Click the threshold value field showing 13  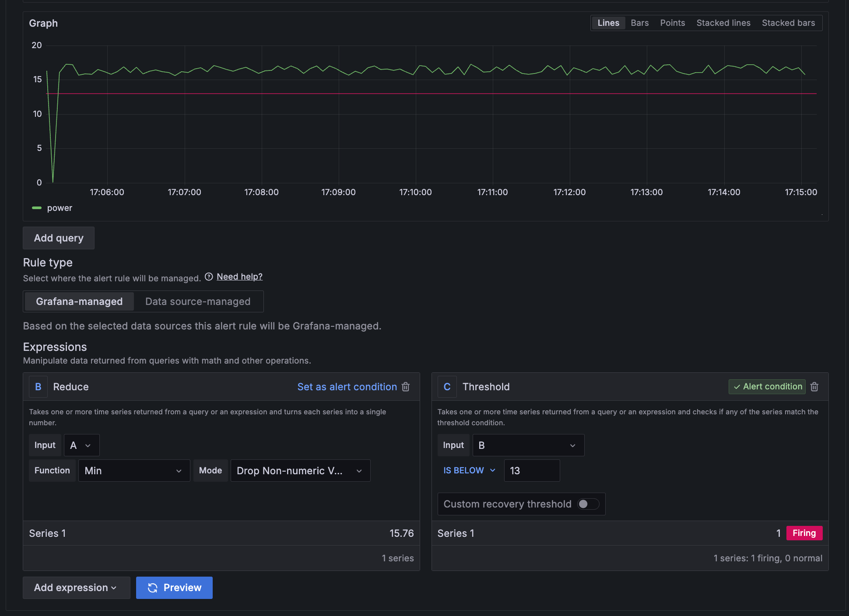point(531,471)
